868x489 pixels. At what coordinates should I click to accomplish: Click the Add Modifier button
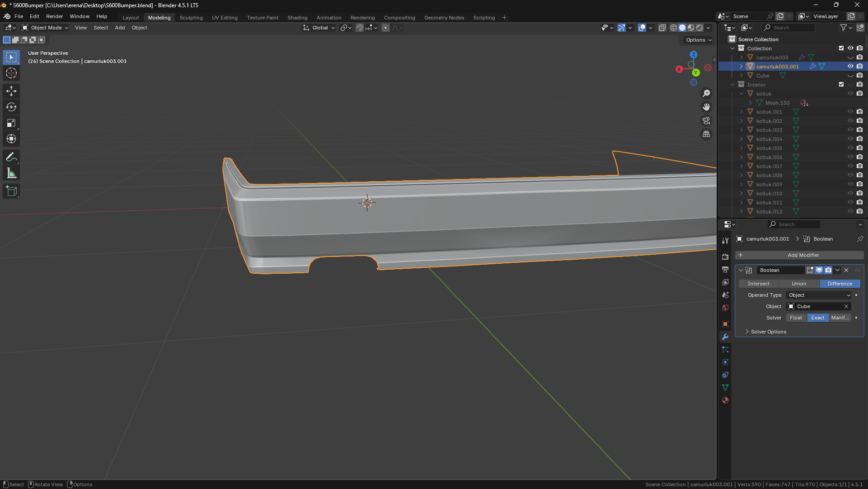click(799, 255)
